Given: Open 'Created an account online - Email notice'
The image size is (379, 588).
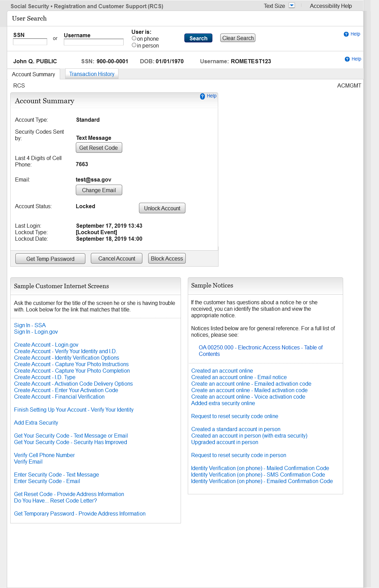Looking at the screenshot, I should point(239,377).
